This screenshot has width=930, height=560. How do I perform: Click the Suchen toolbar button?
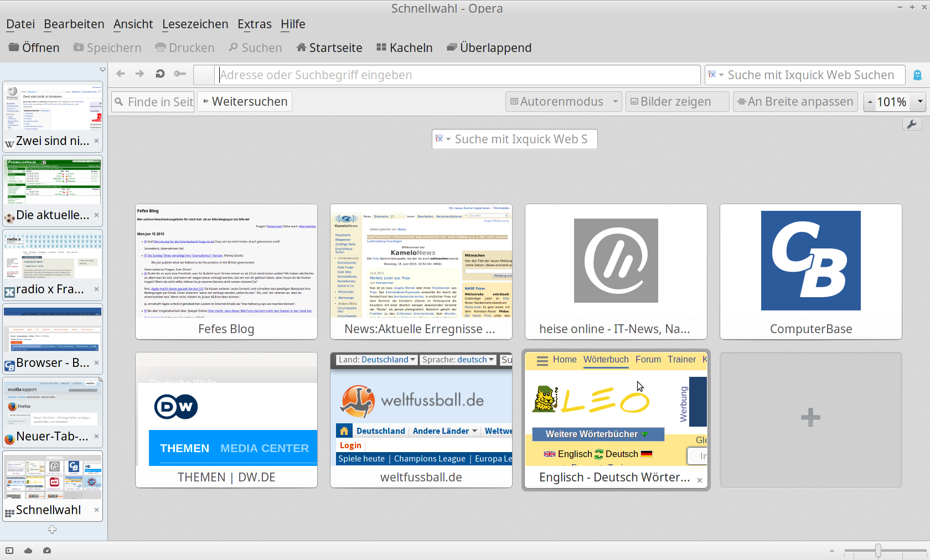[x=256, y=48]
